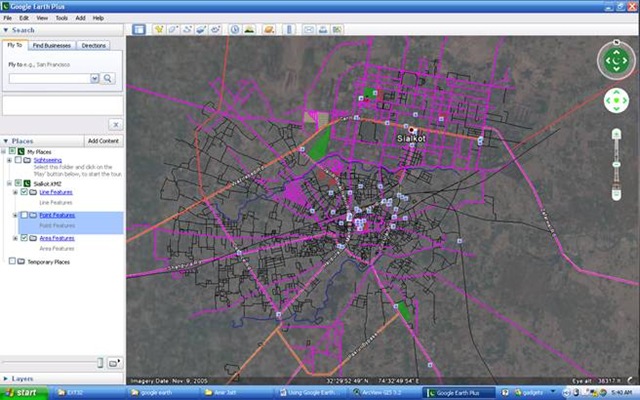Click the Add Image Overlay icon
Image resolution: width=640 pixels, height=400 pixels.
[x=201, y=29]
